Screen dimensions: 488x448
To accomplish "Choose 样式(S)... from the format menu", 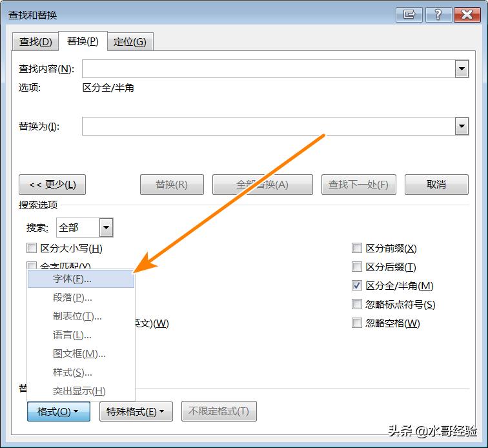I will [x=81, y=372].
